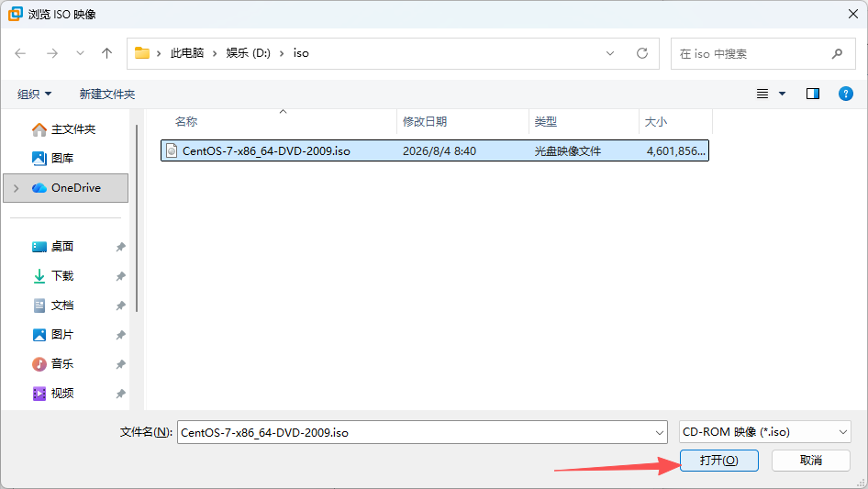Click the pin icon next to 桌面
Viewport: 868px width, 489px height.
tap(120, 247)
